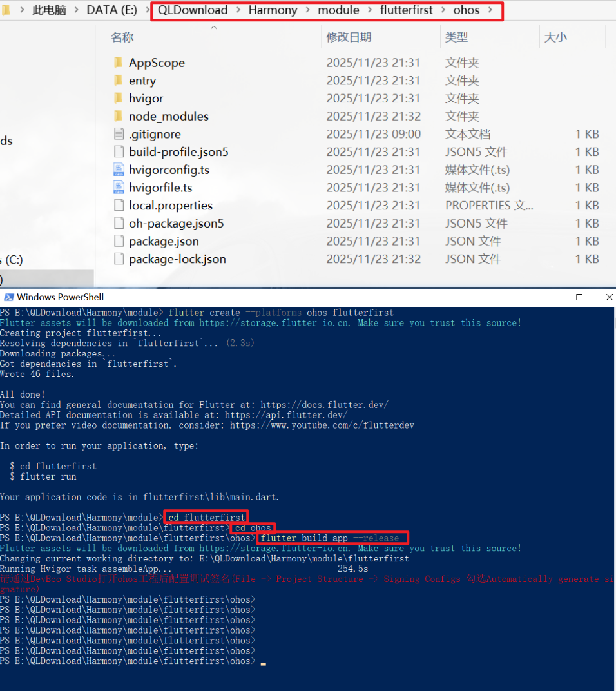Screen dimensions: 616x691
Task: Click the PROPERTIES type cell of local.properties
Action: coord(489,206)
